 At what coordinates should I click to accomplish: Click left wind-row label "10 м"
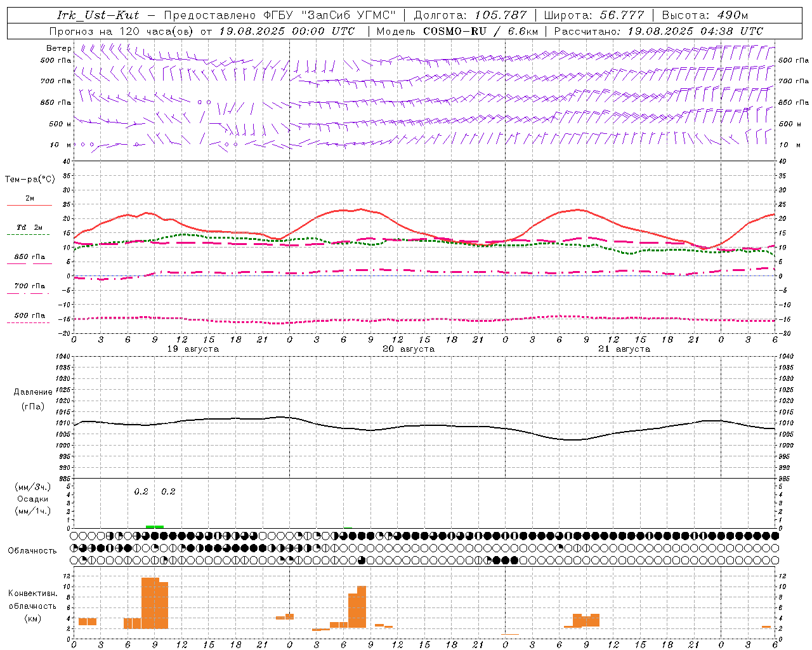pyautogui.click(x=61, y=145)
